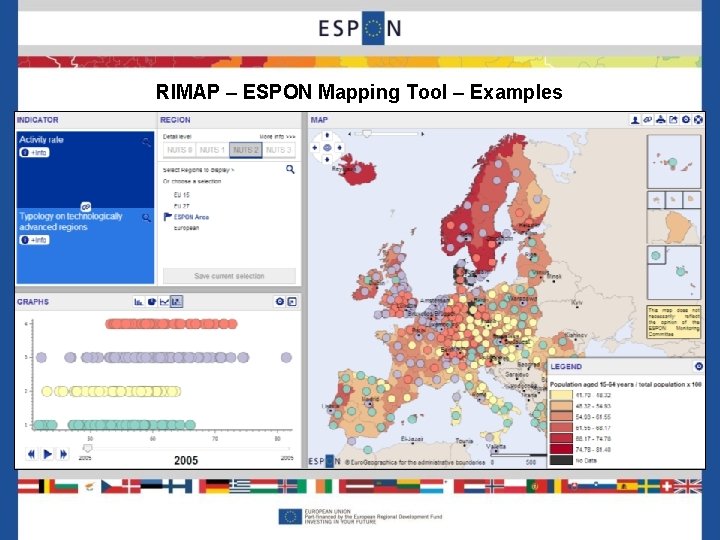Viewport: 720px width, 540px height.
Task: Click the darkest red legend swatch 74.78 range
Action: [x=561, y=449]
